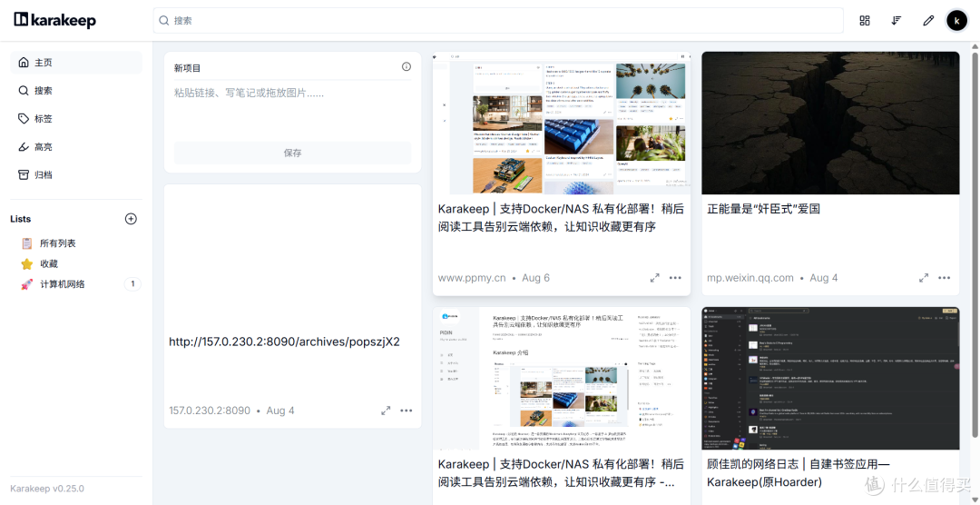Click mp.weixin.qq.com source link
The image size is (980, 505).
(750, 278)
